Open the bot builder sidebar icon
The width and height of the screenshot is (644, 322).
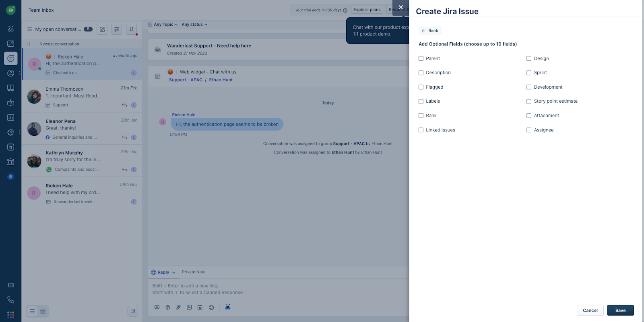click(11, 103)
